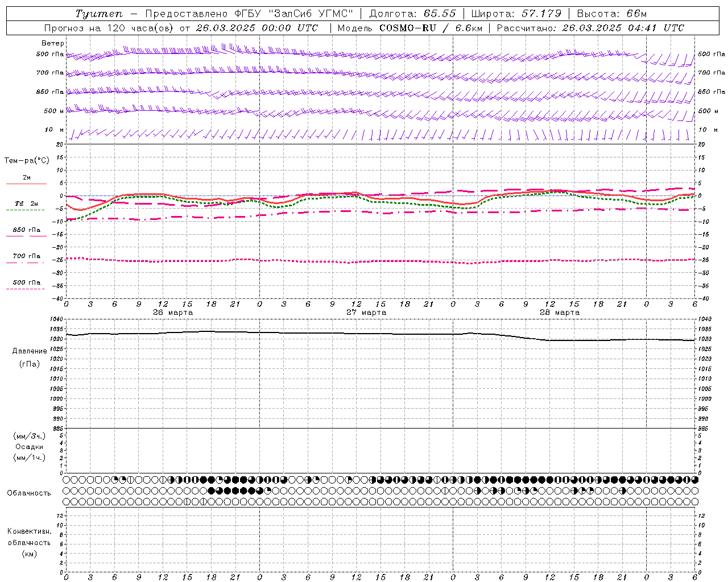728x582 pixels.
Task: Select the "Широта: 57.179" latitude value
Action: (x=516, y=14)
